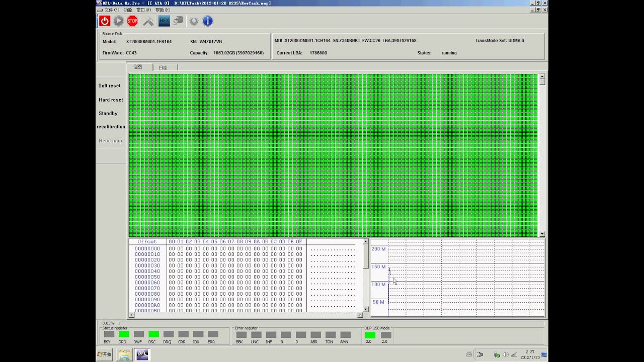Click the 150 M label on speed graph
This screenshot has height=362, width=644.
[x=379, y=266]
